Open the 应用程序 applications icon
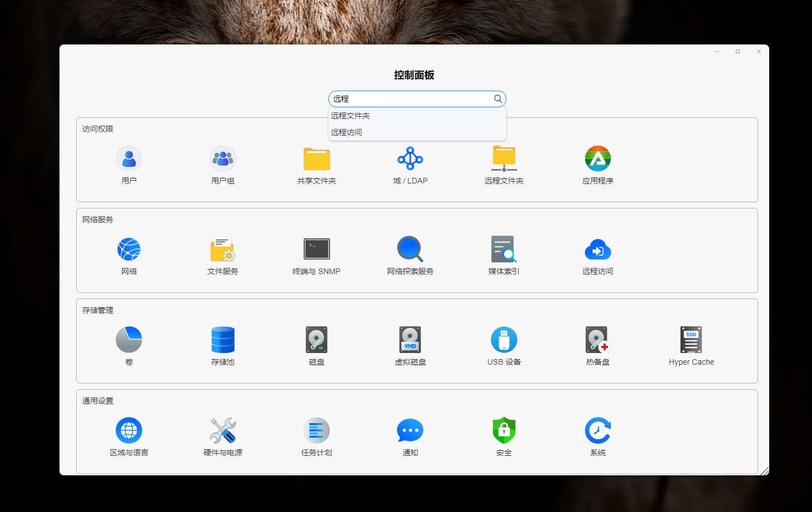Screen dimensions: 812x512 pos(598,159)
